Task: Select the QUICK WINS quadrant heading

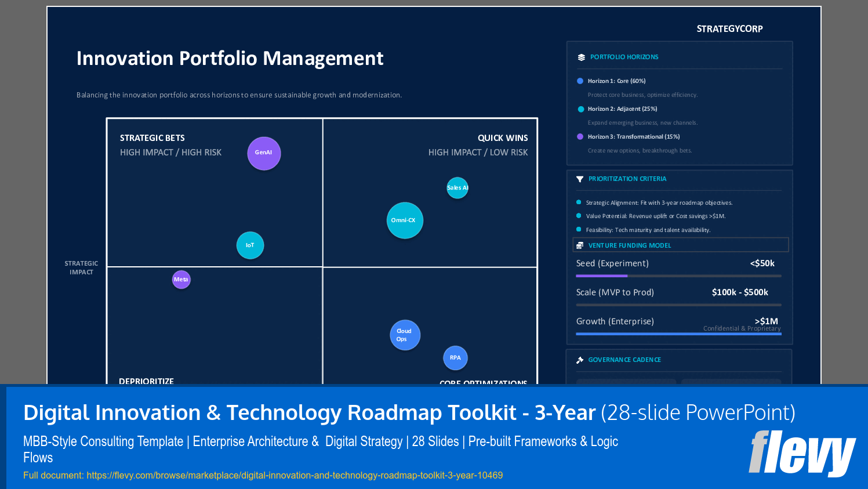Action: tap(502, 138)
